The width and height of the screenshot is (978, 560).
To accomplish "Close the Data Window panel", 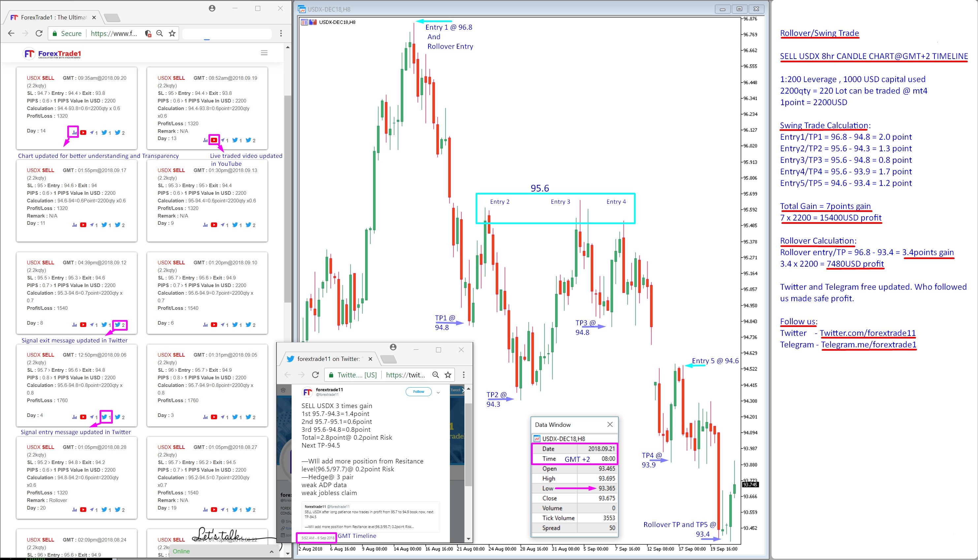I will click(610, 424).
